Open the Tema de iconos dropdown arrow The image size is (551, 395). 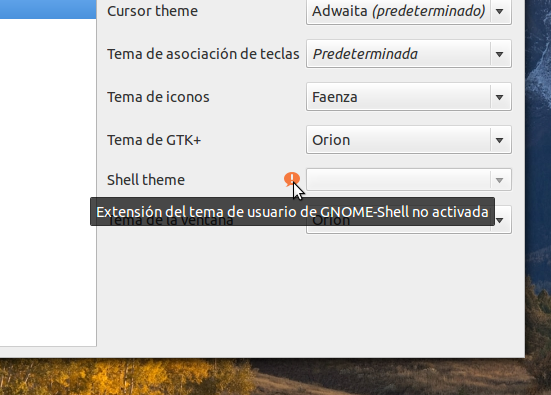499,97
